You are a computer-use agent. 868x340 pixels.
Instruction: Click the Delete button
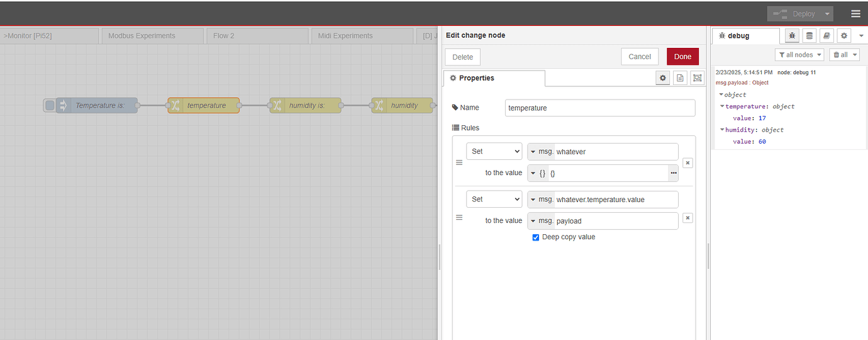pos(462,57)
